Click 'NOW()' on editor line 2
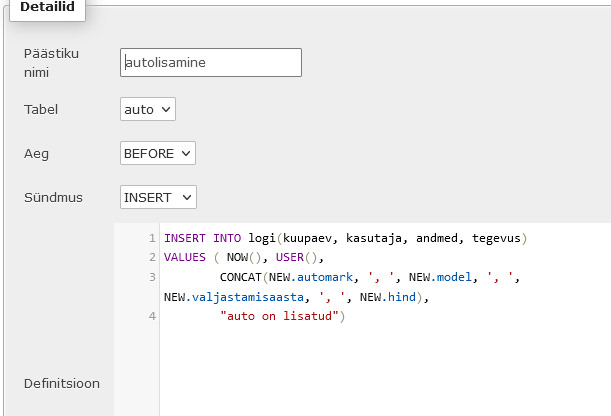611x416 pixels. coord(244,257)
